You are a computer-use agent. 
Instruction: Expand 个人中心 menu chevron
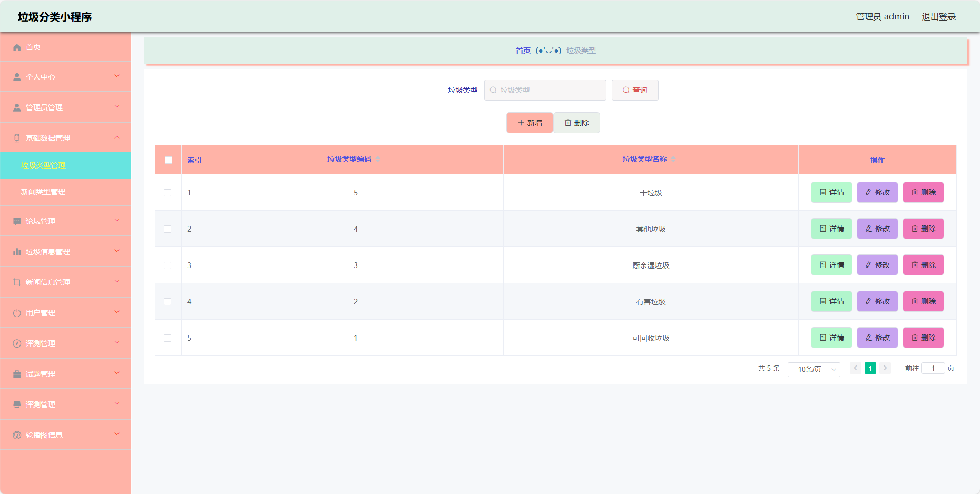click(x=117, y=76)
